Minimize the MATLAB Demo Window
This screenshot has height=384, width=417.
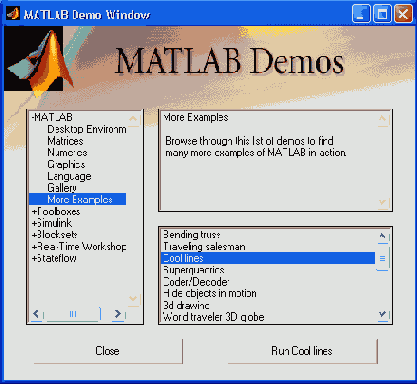tap(361, 14)
